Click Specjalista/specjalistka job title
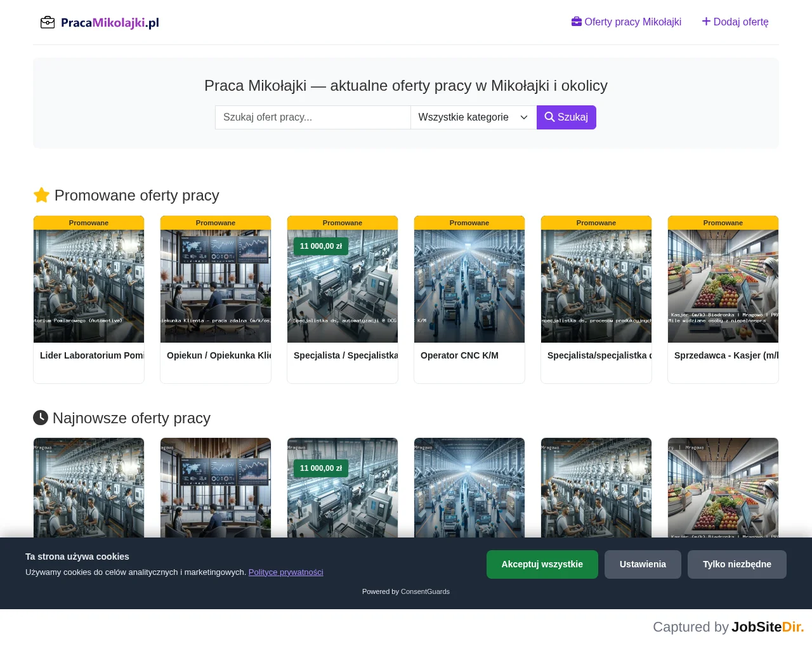812x646 pixels. [599, 355]
